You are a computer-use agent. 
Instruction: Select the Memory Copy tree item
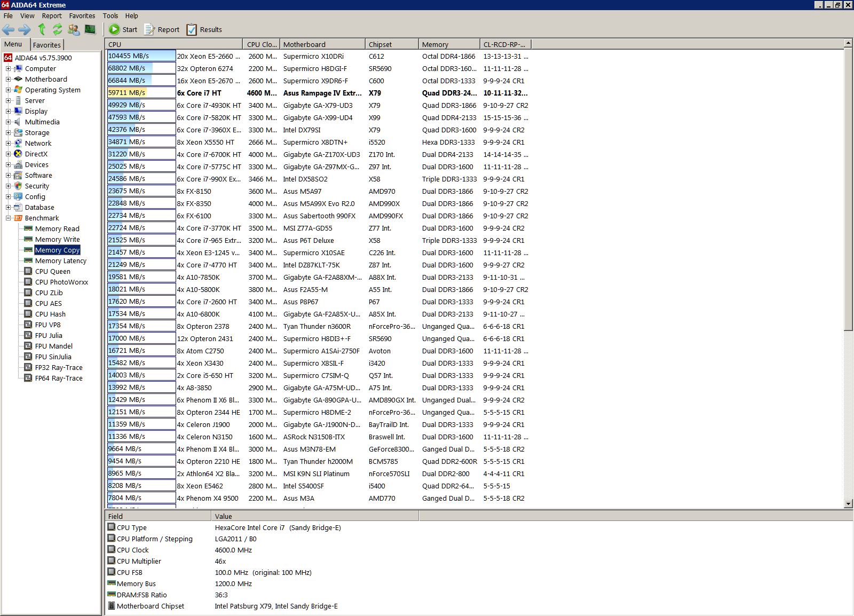point(57,250)
